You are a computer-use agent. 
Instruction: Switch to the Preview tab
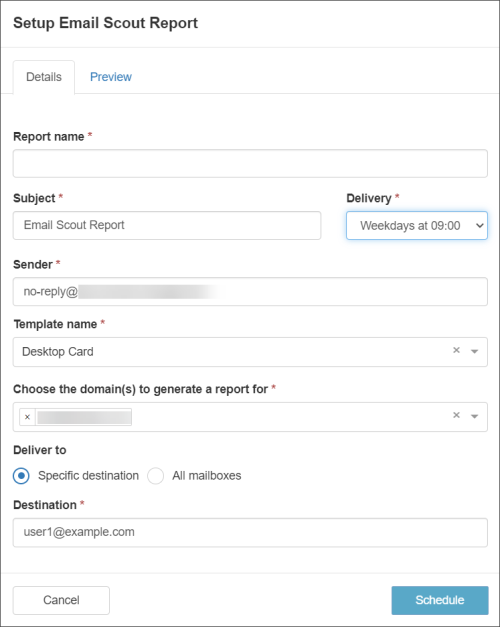[111, 77]
